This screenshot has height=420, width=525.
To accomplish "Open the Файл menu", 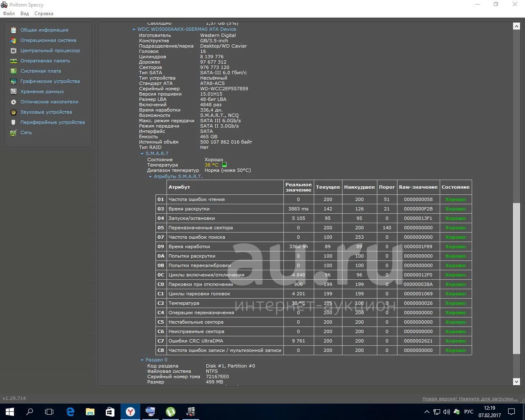I will [9, 14].
